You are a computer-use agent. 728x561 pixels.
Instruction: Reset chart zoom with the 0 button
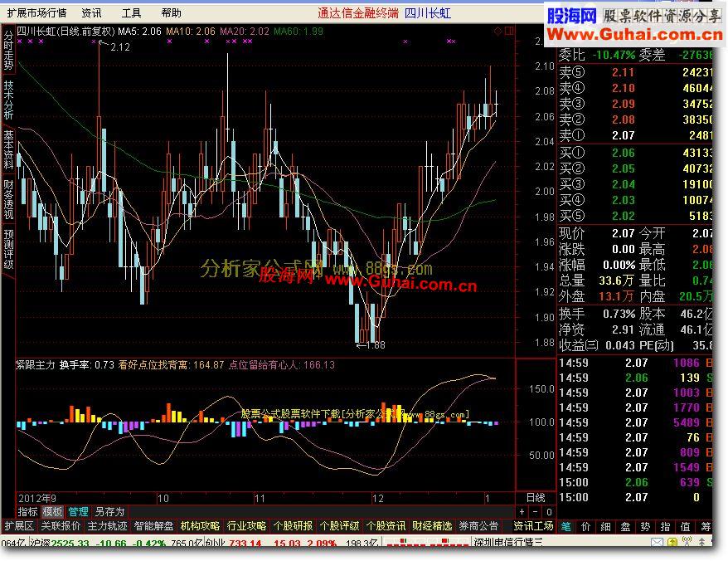pos(549,512)
